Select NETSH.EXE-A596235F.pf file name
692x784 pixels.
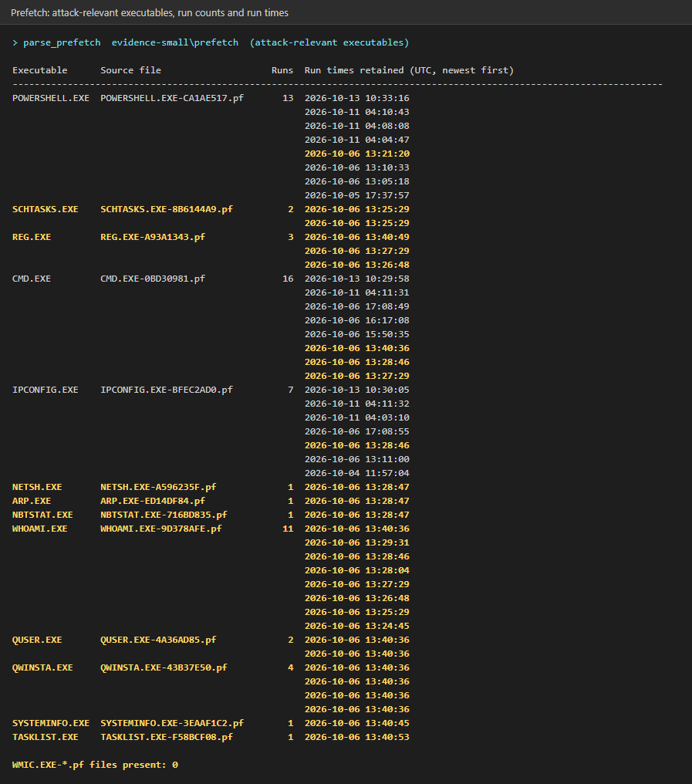158,487
